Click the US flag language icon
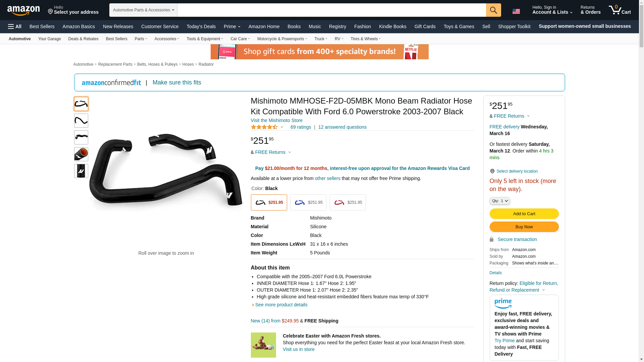This screenshot has height=362, width=644. coord(516,11)
